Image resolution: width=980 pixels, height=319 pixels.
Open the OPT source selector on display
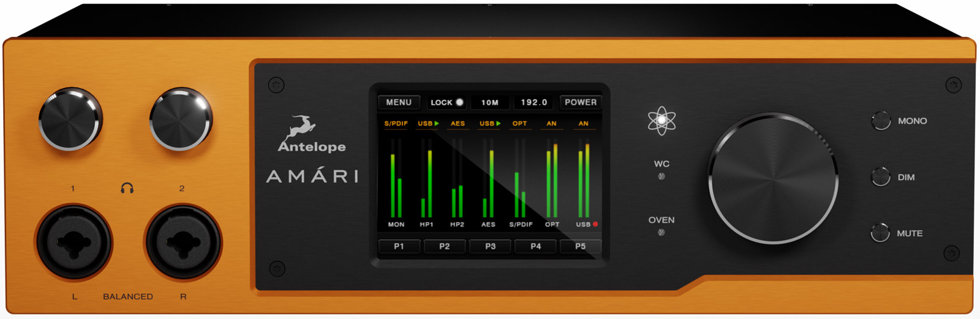tap(519, 124)
